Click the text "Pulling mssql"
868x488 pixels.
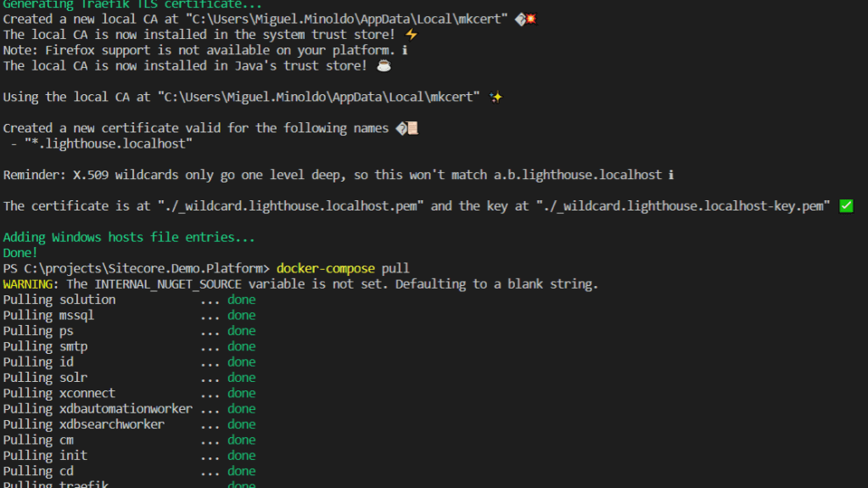point(48,315)
